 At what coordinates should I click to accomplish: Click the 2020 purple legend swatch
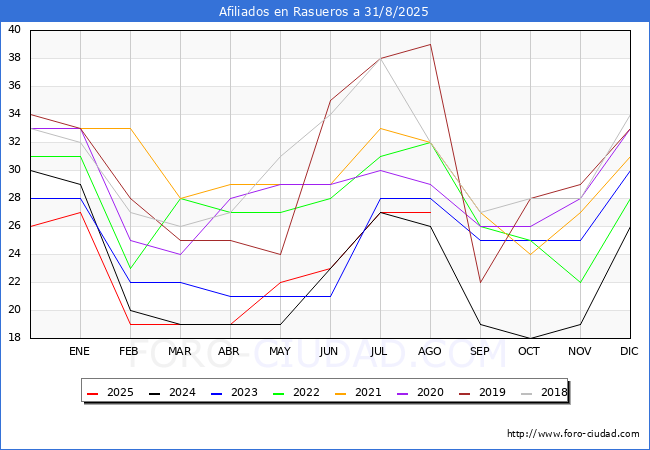(x=403, y=393)
